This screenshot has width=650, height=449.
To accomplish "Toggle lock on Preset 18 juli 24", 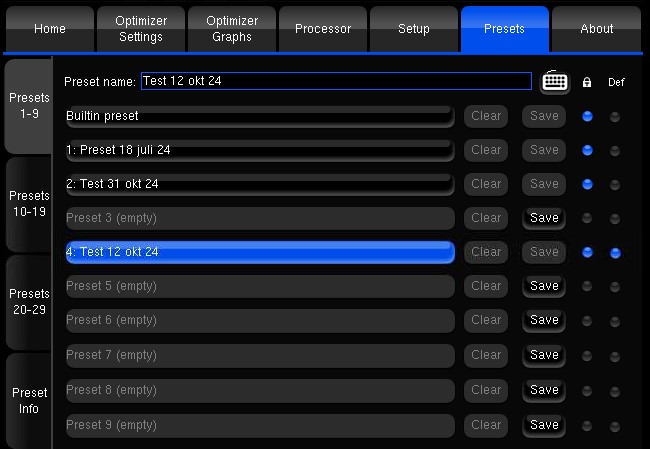I will [x=587, y=150].
